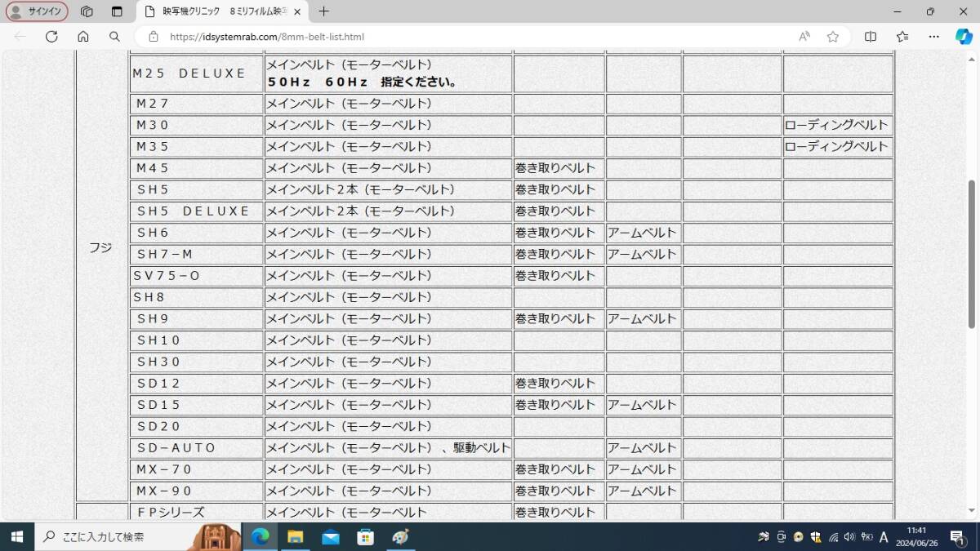View site permissions via the lock icon

(x=153, y=37)
